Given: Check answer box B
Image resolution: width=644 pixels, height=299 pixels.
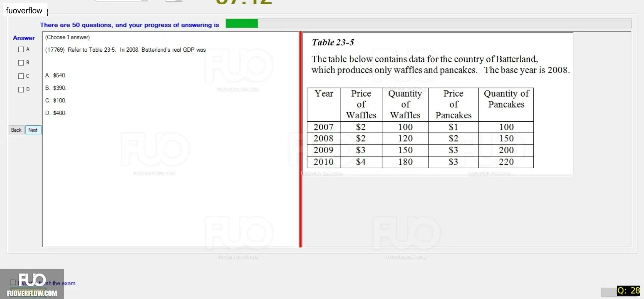Looking at the screenshot, I should pyautogui.click(x=21, y=63).
